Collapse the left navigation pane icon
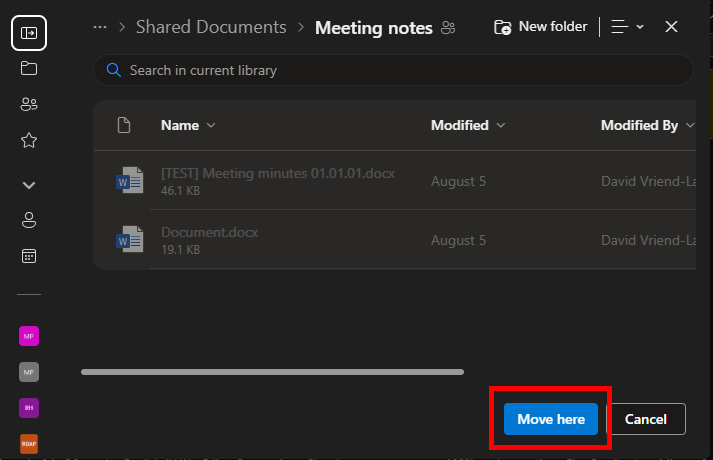Viewport: 713px width, 460px height. pyautogui.click(x=28, y=33)
